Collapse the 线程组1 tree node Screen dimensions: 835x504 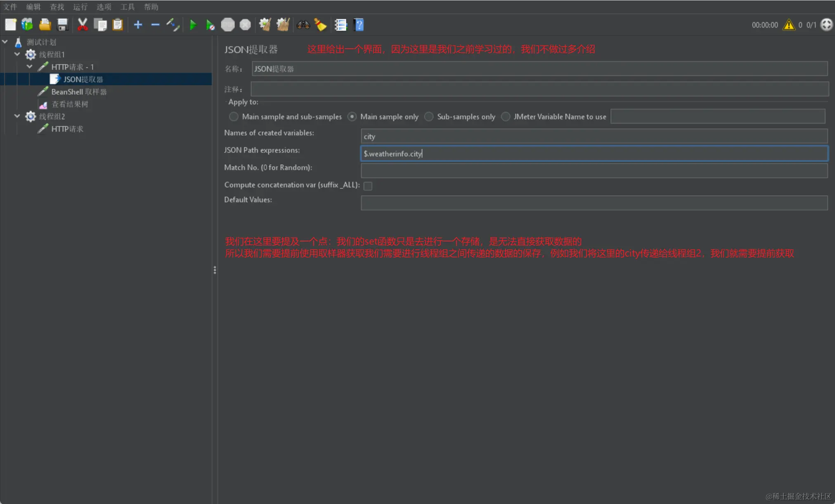pos(17,54)
